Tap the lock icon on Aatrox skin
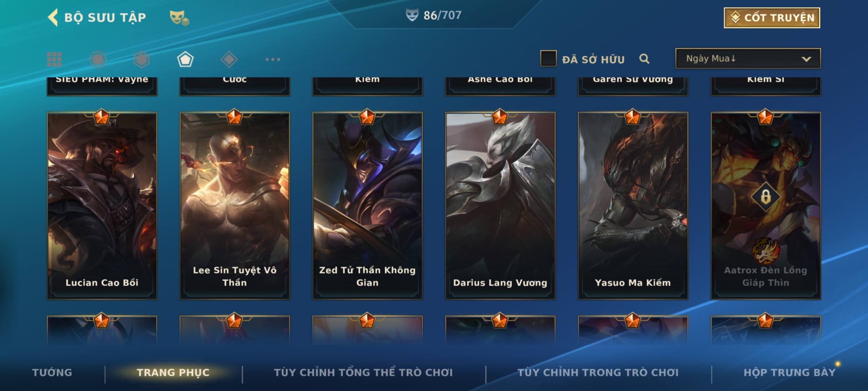This screenshot has width=868, height=391. (766, 197)
